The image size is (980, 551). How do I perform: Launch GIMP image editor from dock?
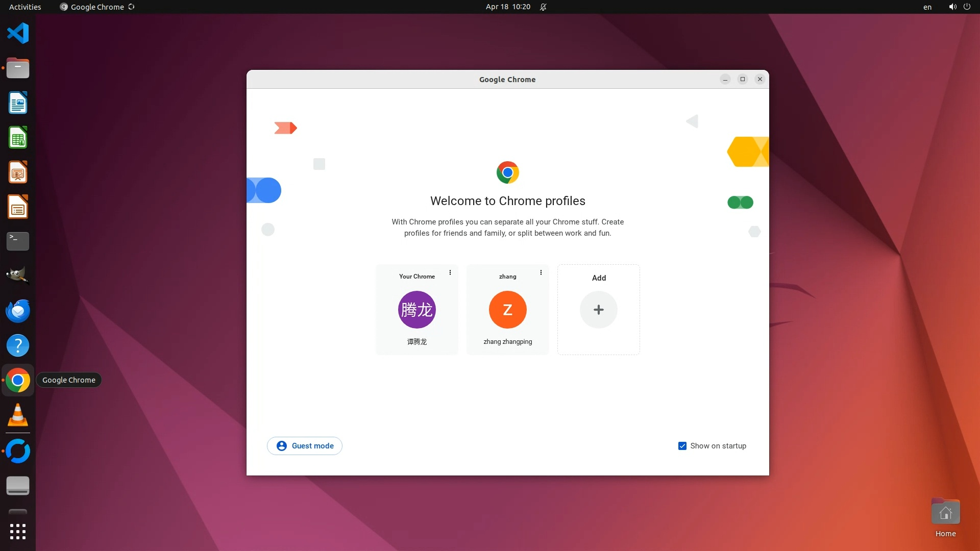click(18, 275)
